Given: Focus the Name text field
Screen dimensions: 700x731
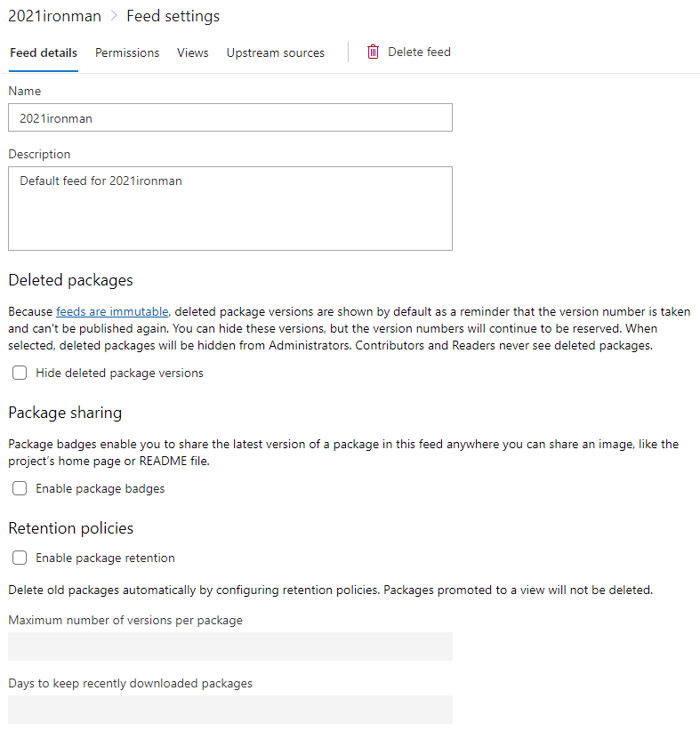Looking at the screenshot, I should (229, 117).
